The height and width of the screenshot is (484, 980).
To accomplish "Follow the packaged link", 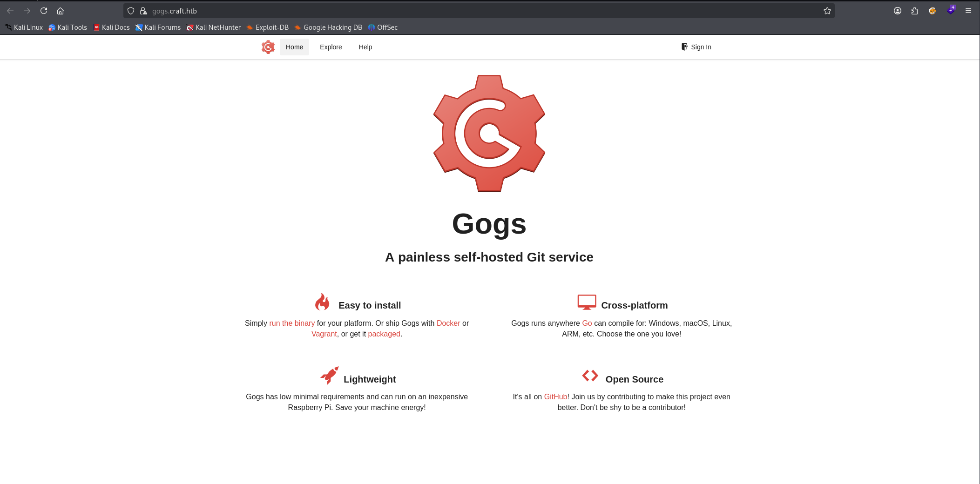I will click(x=384, y=334).
